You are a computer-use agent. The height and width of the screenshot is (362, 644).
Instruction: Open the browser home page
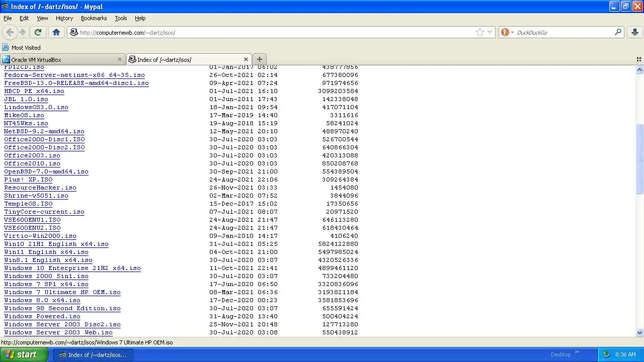(x=56, y=32)
